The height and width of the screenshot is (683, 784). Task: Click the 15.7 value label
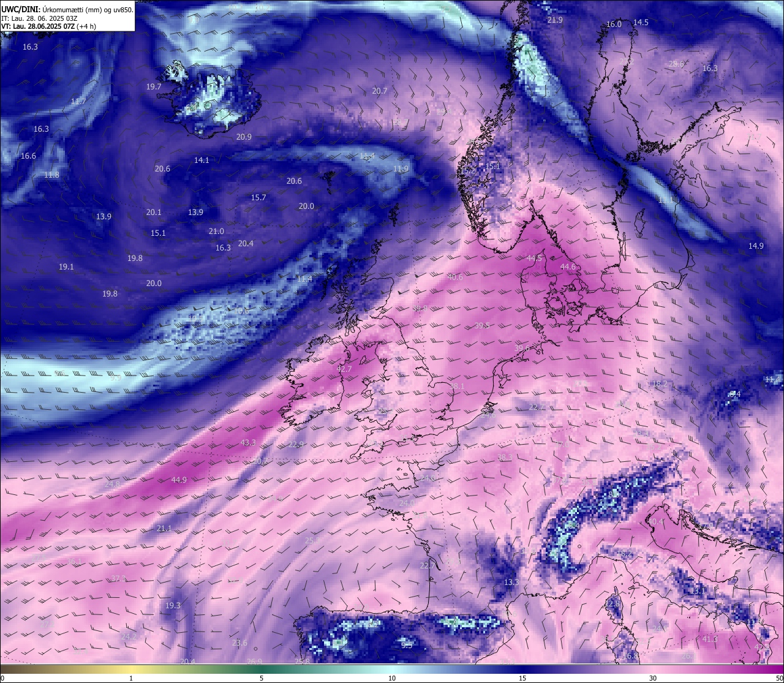(x=258, y=197)
